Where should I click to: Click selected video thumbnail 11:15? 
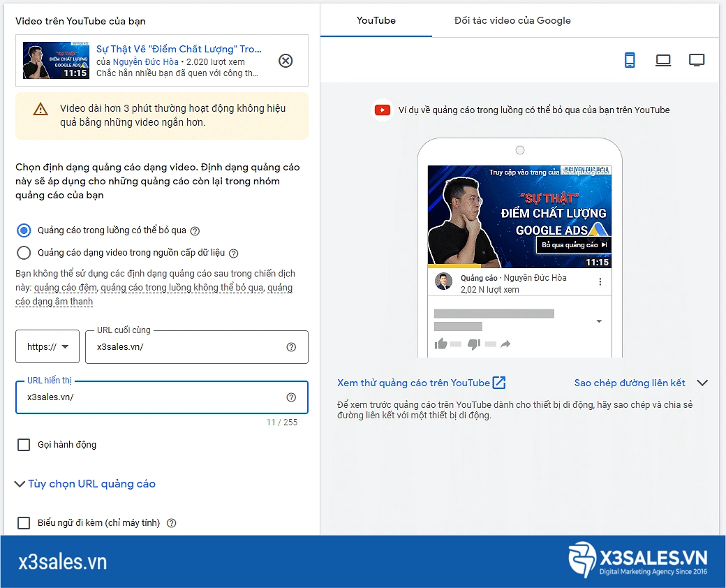tap(56, 60)
